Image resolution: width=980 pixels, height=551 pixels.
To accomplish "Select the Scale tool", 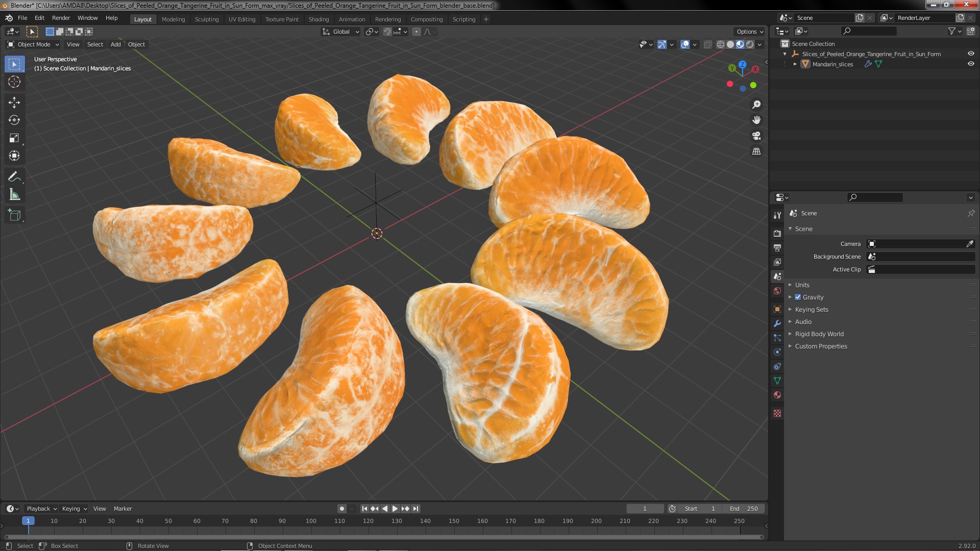I will pos(14,138).
